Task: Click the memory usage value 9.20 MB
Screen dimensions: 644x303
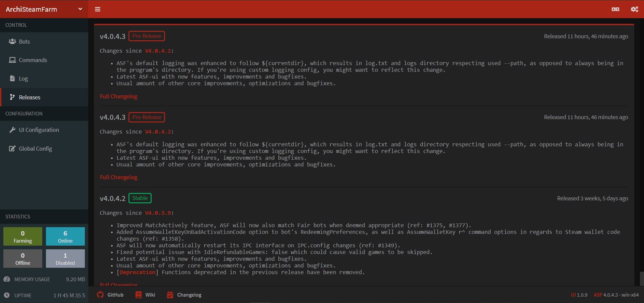Action: pos(75,279)
